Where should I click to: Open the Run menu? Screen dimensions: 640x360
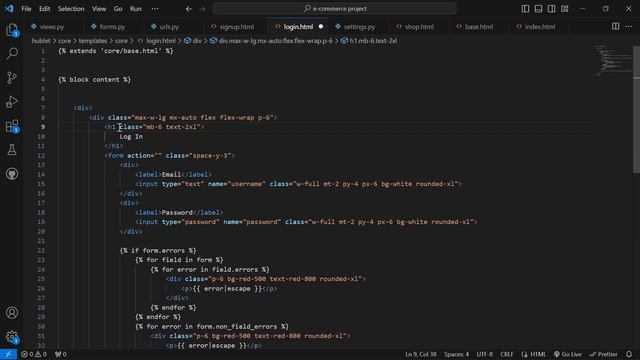136,9
